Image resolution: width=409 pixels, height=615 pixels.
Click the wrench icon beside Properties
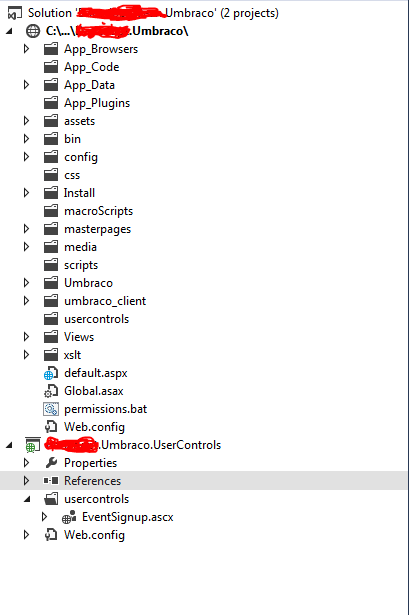[51, 463]
